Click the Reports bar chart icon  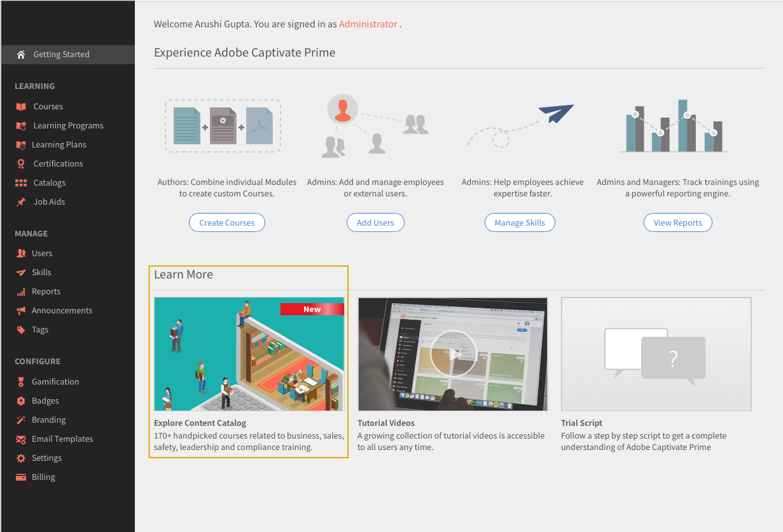[x=21, y=292]
